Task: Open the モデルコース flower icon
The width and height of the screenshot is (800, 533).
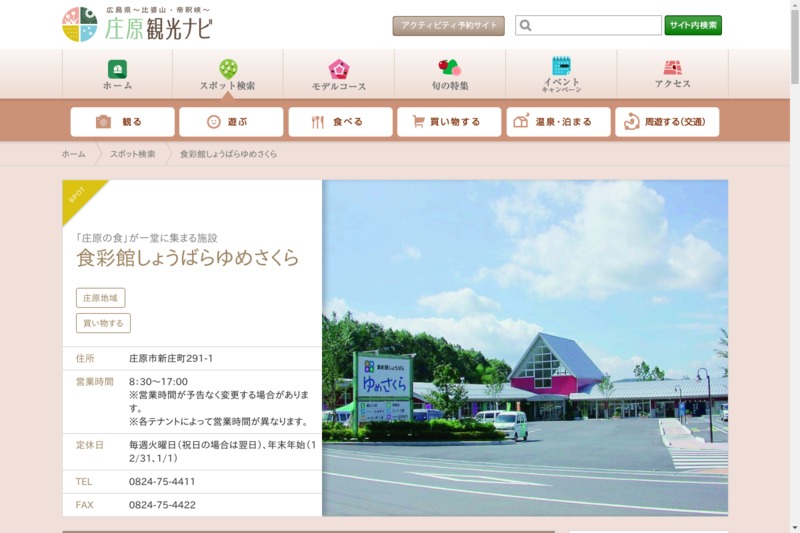Action: pyautogui.click(x=338, y=69)
